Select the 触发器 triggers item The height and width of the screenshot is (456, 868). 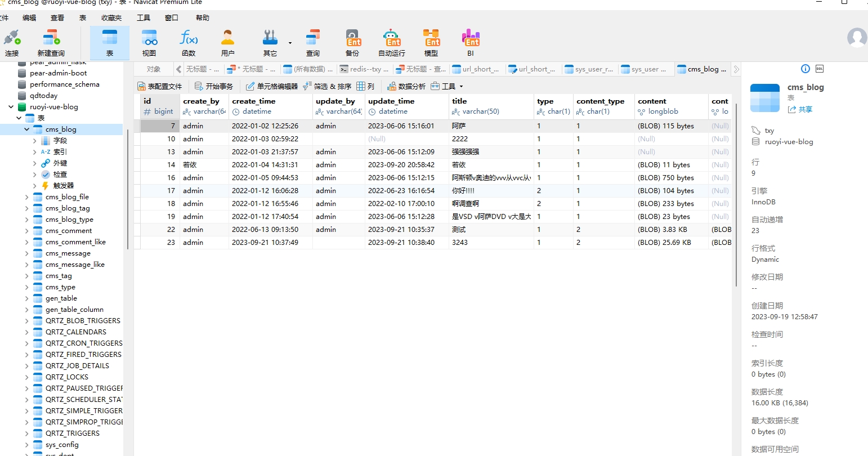tap(64, 185)
